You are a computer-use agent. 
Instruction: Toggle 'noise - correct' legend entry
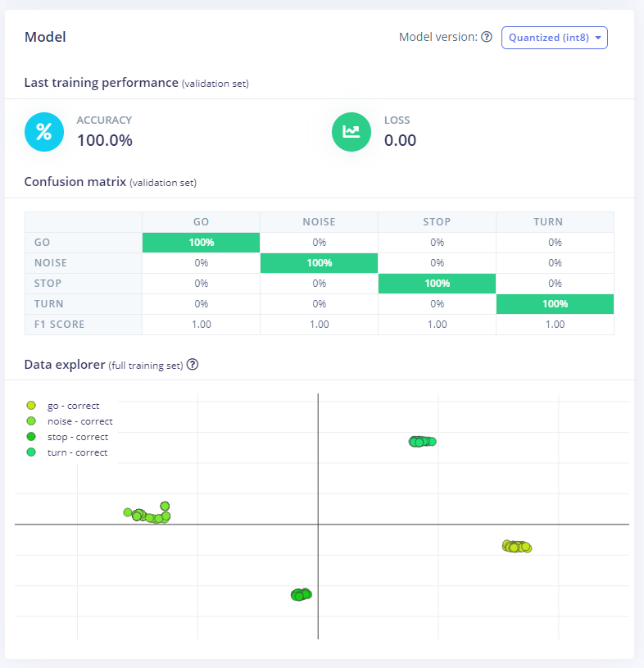click(70, 421)
